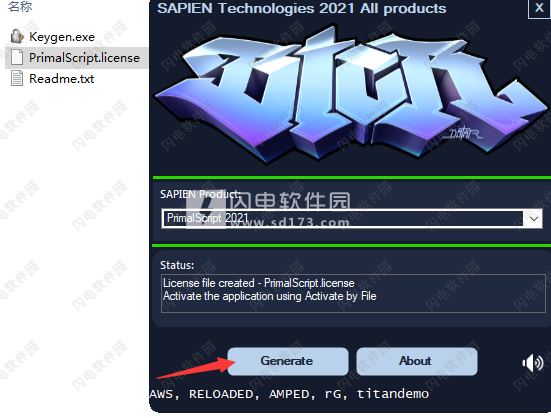This screenshot has width=551, height=418.
Task: Mute the music with the speaker icon
Action: 533,363
